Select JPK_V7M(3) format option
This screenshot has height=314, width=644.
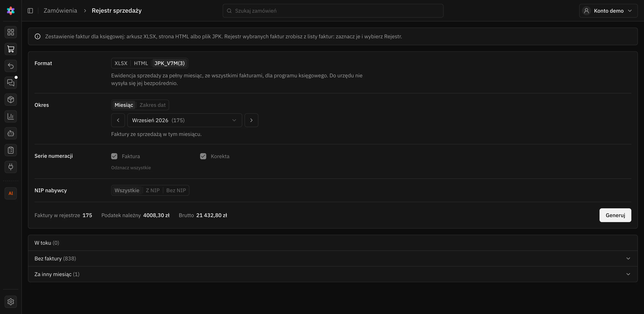point(169,63)
